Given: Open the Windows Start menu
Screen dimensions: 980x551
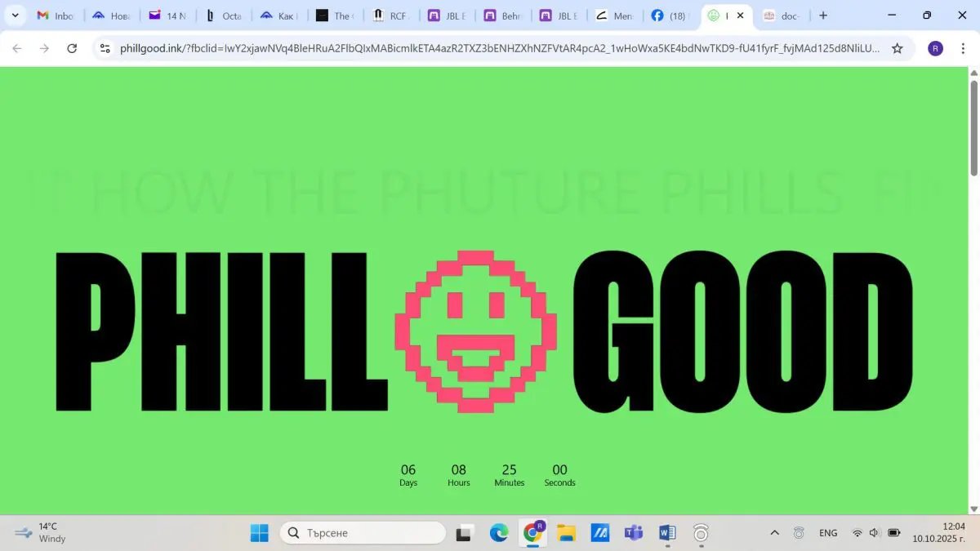Looking at the screenshot, I should click(x=260, y=533).
